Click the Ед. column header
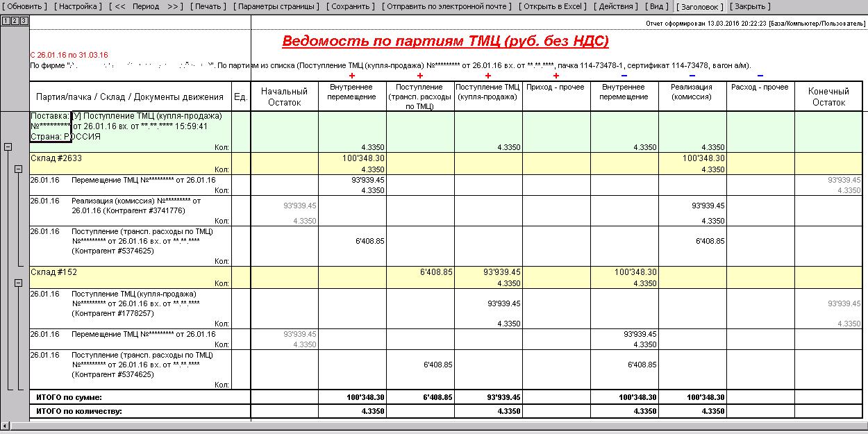Image resolution: width=868 pixels, height=434 pixels. pos(240,97)
